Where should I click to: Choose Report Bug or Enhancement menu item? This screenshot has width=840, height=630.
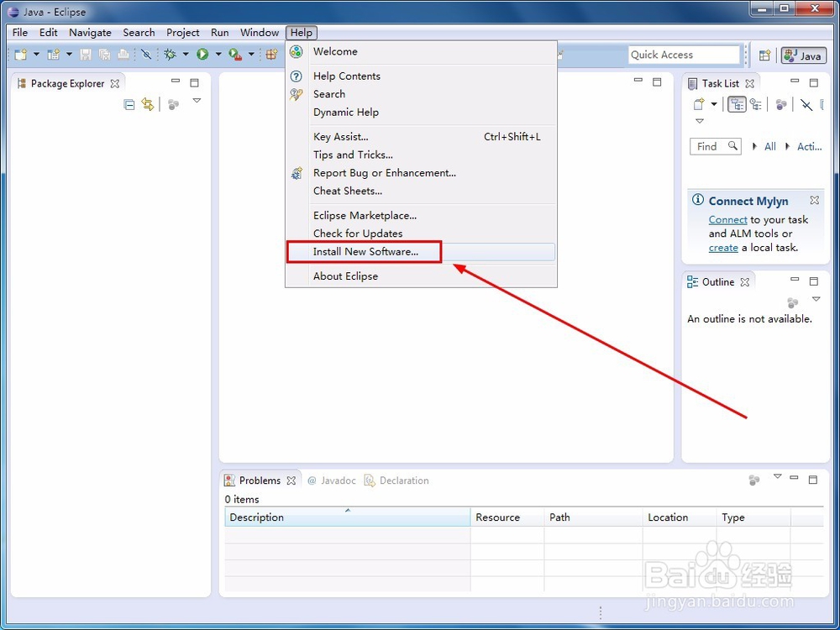tap(421, 173)
